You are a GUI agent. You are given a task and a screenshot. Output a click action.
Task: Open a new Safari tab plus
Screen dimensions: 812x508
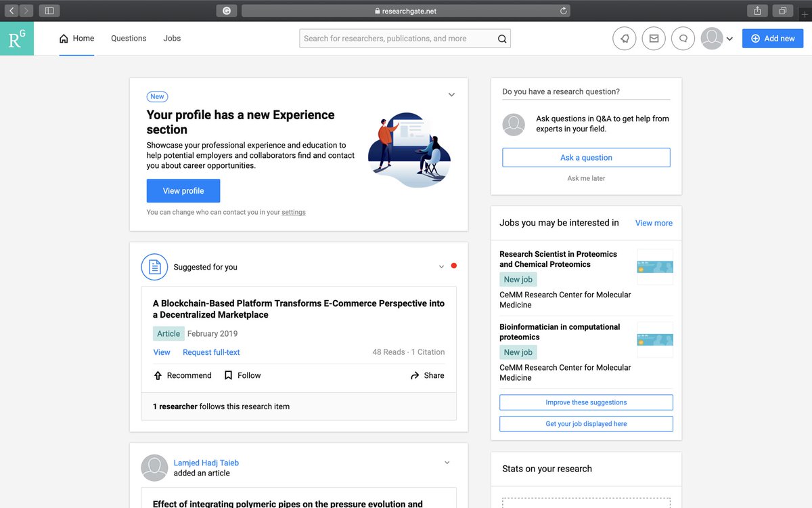[x=804, y=14]
